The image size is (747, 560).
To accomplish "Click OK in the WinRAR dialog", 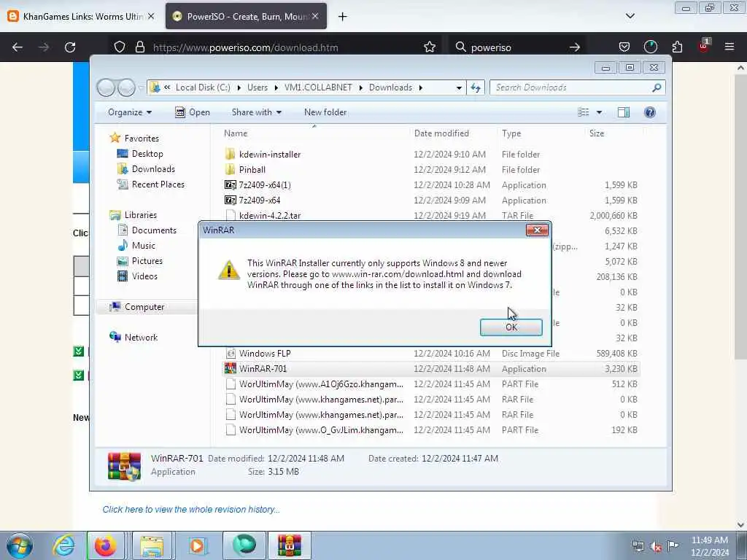I will click(x=511, y=327).
